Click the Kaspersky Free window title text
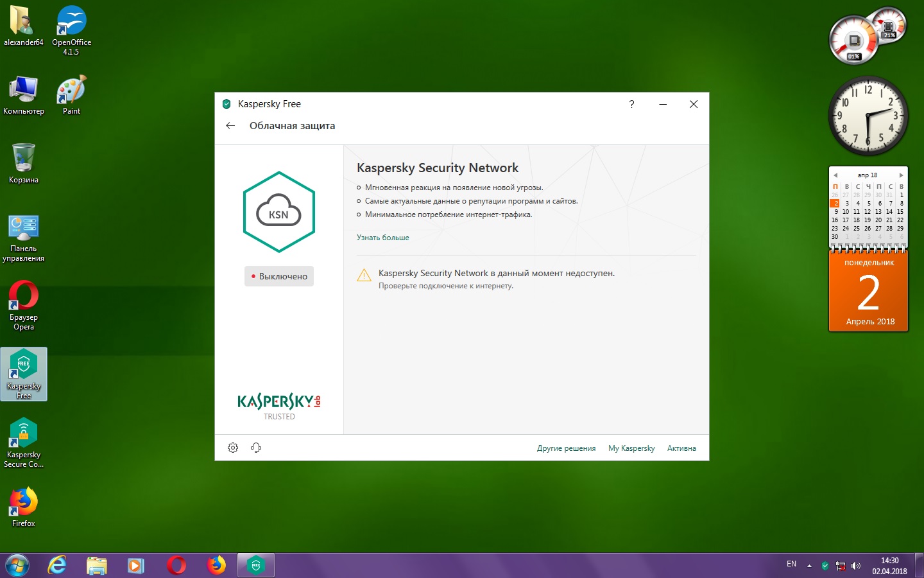 click(x=269, y=104)
